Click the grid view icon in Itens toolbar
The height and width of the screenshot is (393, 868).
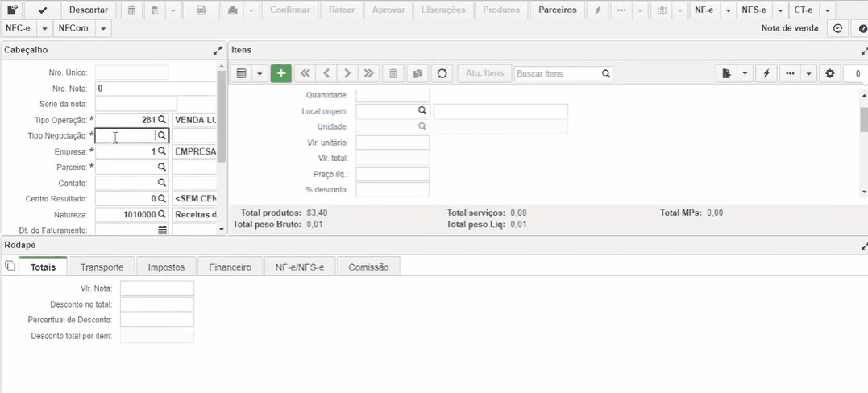(241, 73)
